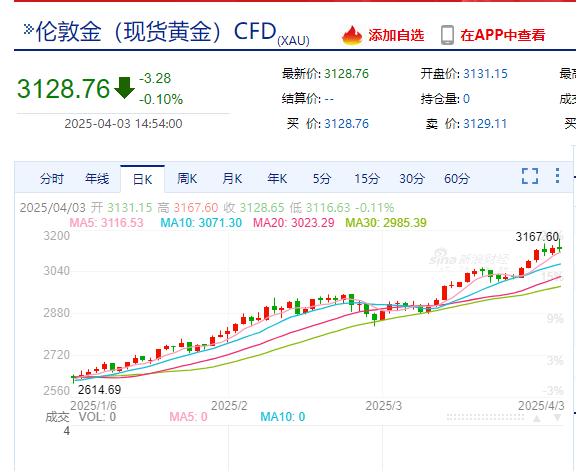
Task: Click the MA10: 3071.30 indicator label
Action: click(201, 223)
